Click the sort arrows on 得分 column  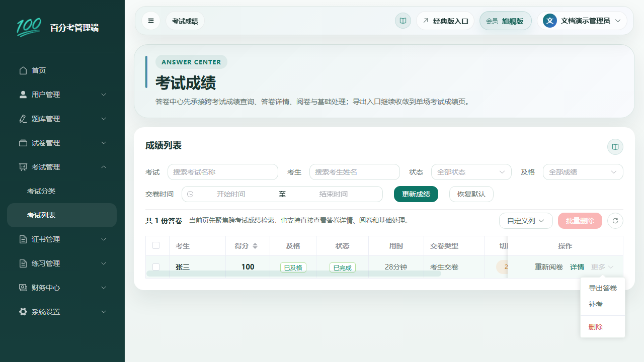tap(255, 246)
